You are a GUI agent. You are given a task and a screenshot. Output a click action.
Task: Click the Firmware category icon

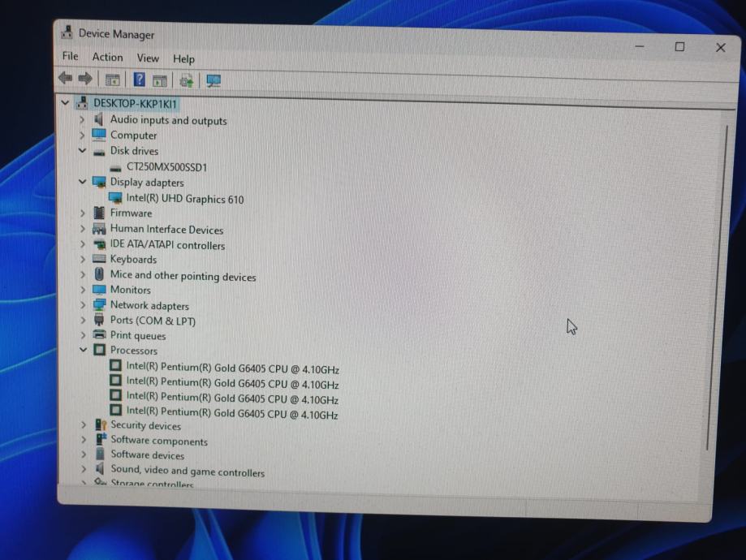click(99, 212)
